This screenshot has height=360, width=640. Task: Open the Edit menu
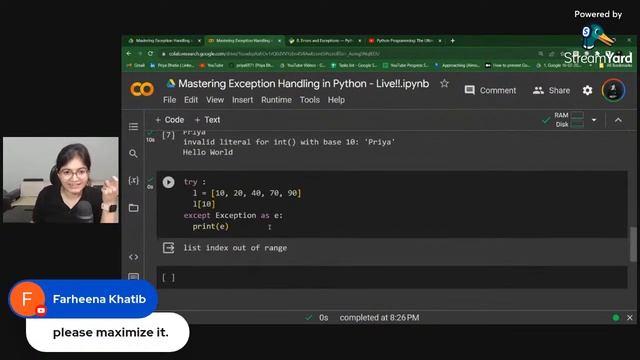(191, 100)
